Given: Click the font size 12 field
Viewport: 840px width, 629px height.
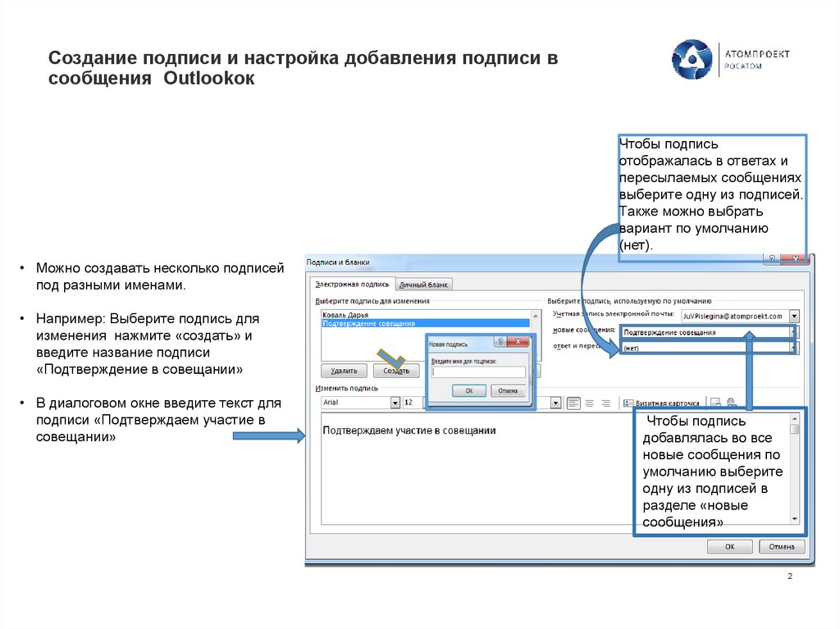Looking at the screenshot, I should point(413,403).
